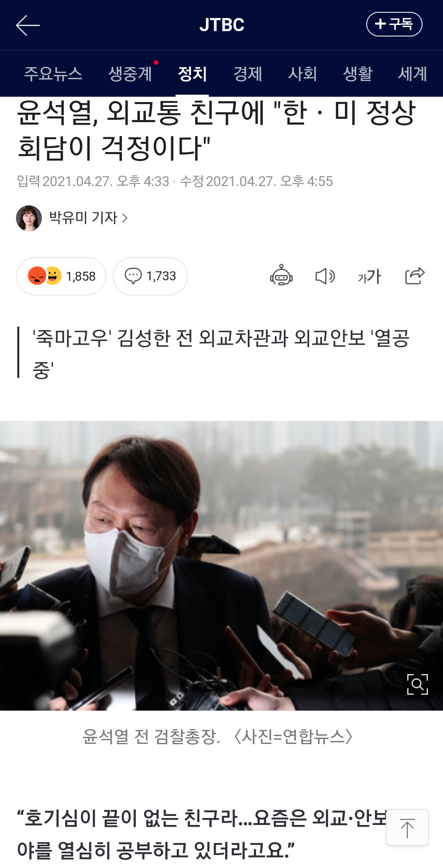Switch to the 세계 tab
This screenshot has width=443, height=868.
[413, 74]
